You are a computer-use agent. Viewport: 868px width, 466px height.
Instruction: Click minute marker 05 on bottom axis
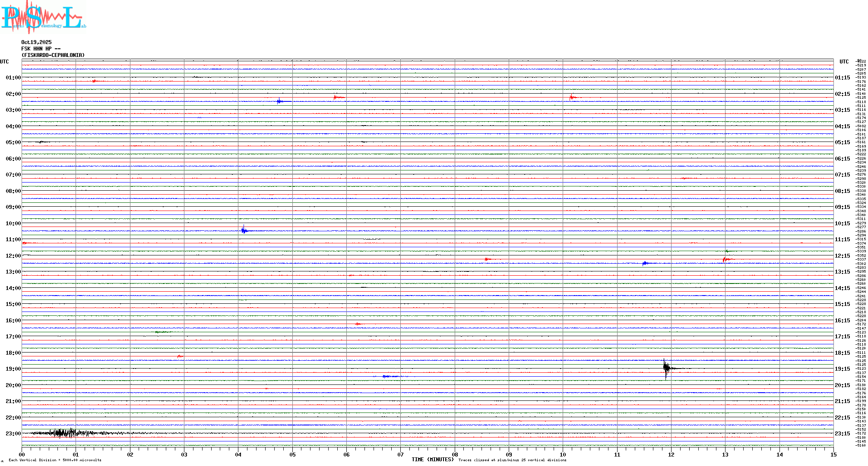292,454
